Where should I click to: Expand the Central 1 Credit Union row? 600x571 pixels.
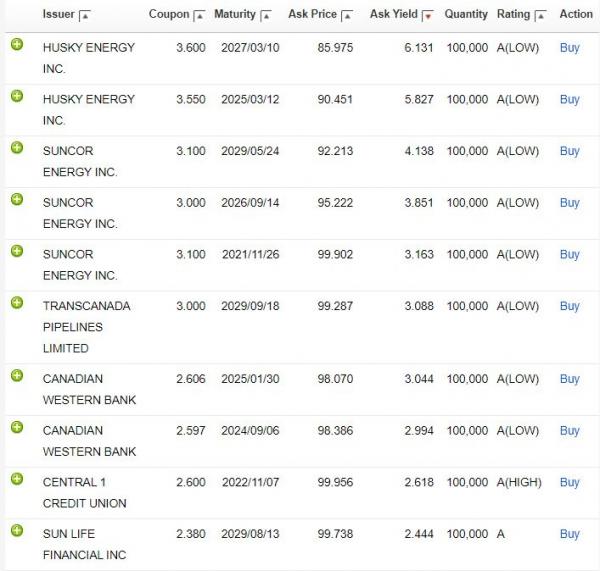point(17,479)
